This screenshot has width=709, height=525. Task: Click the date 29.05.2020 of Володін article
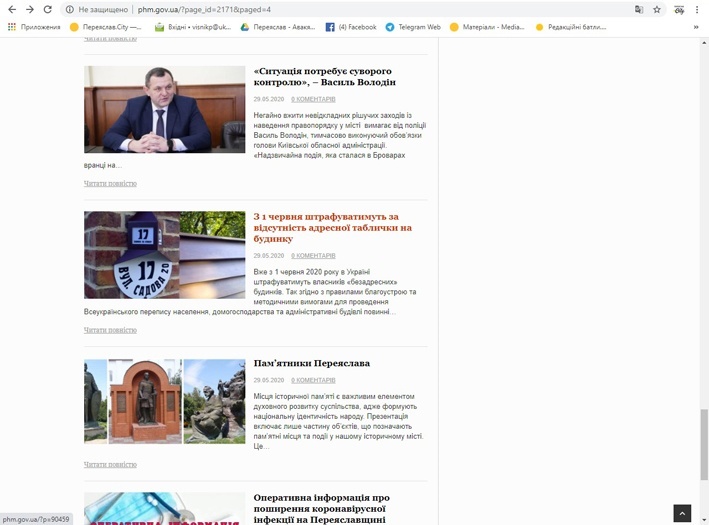269,99
